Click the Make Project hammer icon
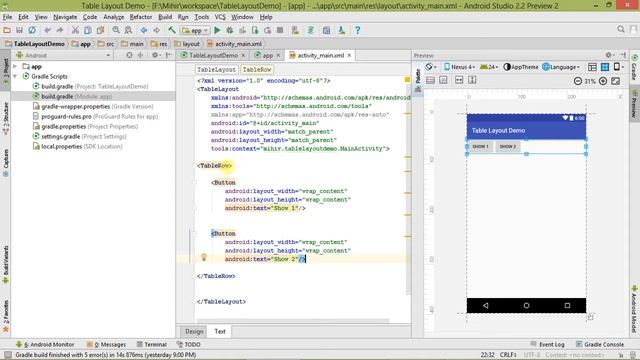The image size is (640, 360). tap(172, 30)
